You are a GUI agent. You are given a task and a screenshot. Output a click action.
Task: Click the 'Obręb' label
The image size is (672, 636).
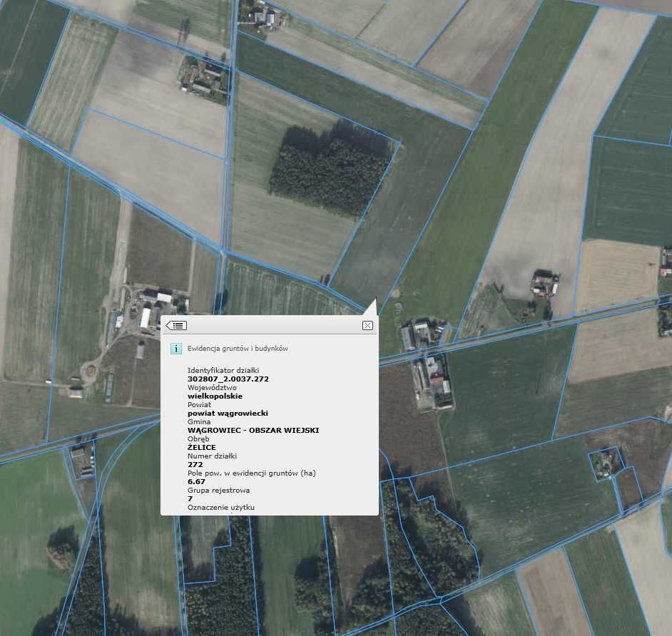tap(198, 439)
